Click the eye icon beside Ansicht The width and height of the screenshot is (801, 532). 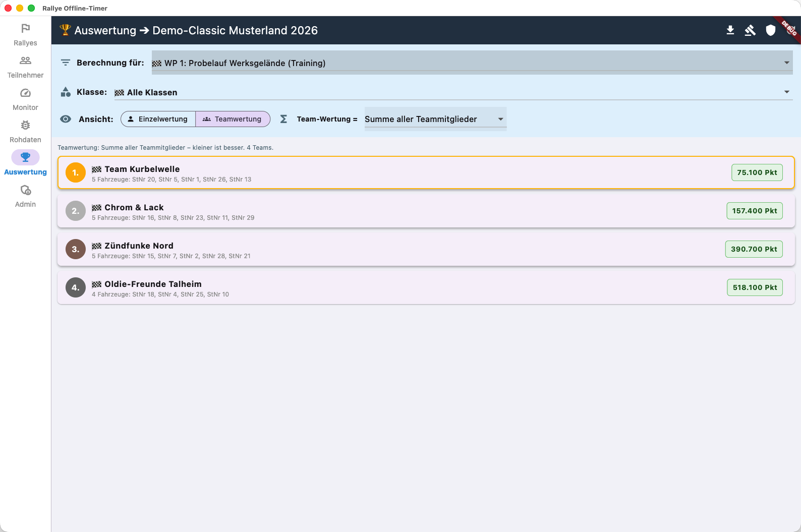coord(66,119)
